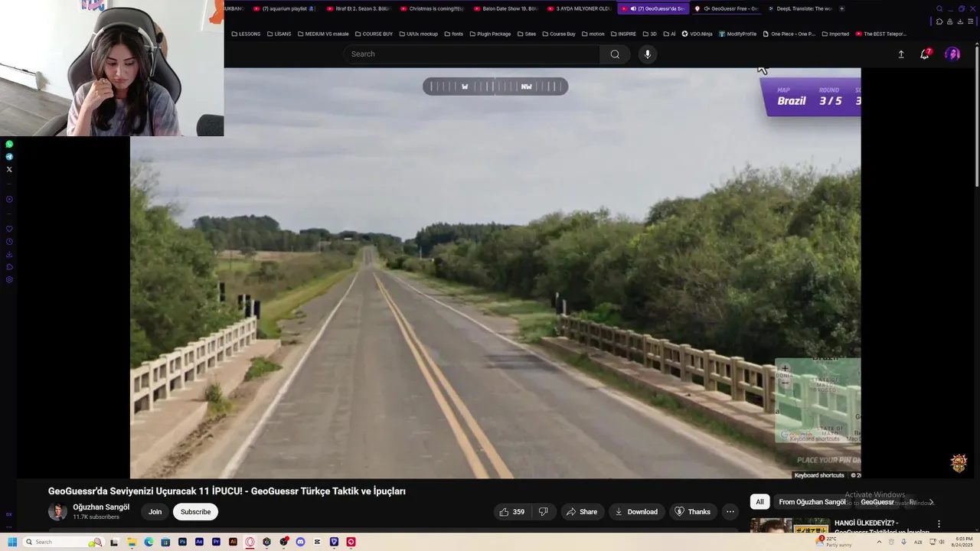
Task: Open CapCut from the taskbar
Action: pos(317,542)
